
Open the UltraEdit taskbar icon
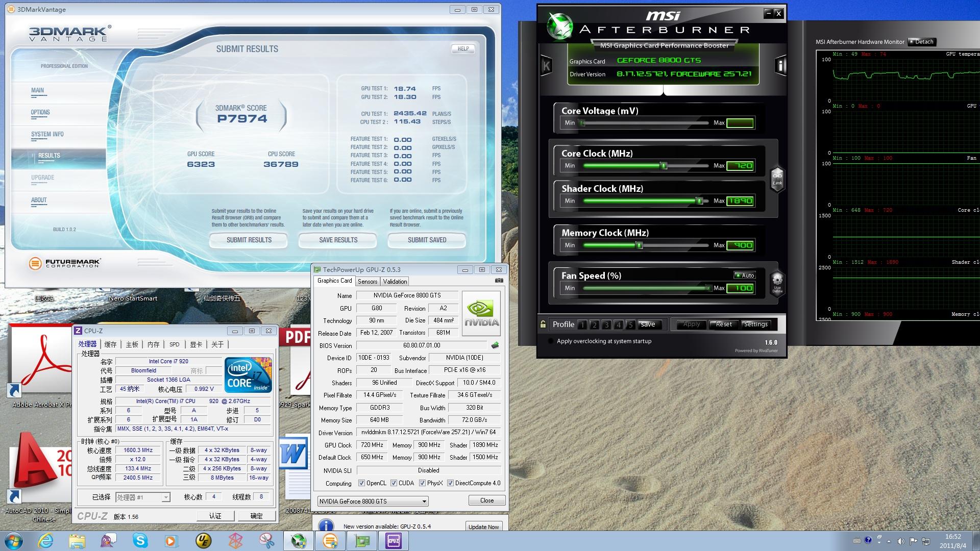(x=203, y=541)
